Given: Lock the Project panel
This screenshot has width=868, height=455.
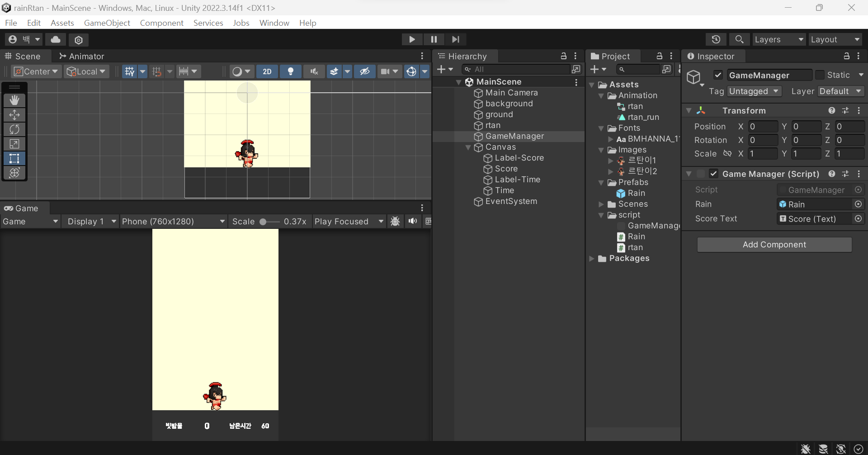Looking at the screenshot, I should tap(660, 56).
